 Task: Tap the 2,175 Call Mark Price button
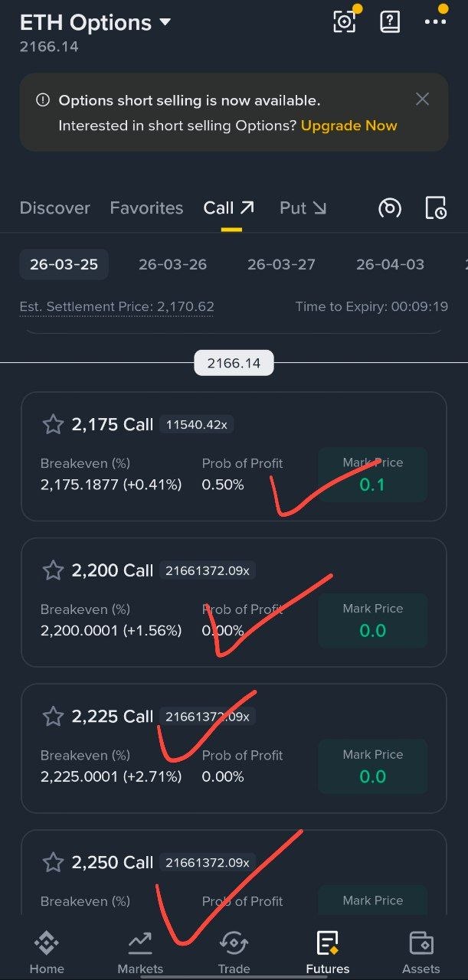click(372, 475)
